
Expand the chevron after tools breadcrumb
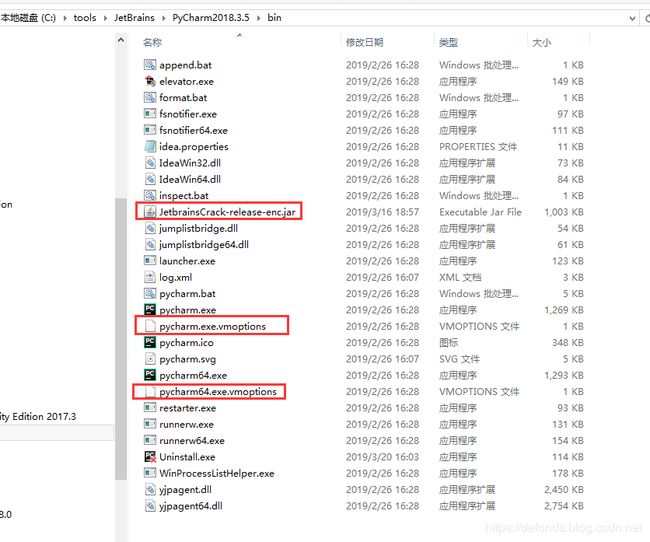click(105, 18)
